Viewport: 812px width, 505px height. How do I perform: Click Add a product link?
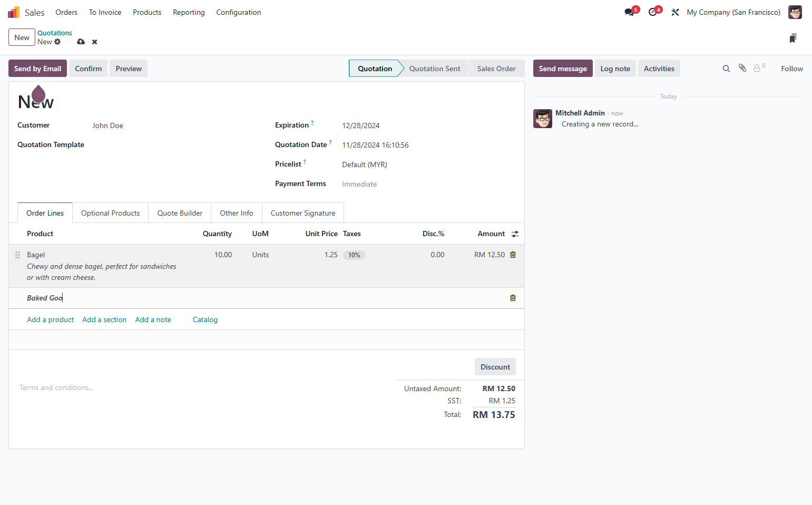(51, 319)
